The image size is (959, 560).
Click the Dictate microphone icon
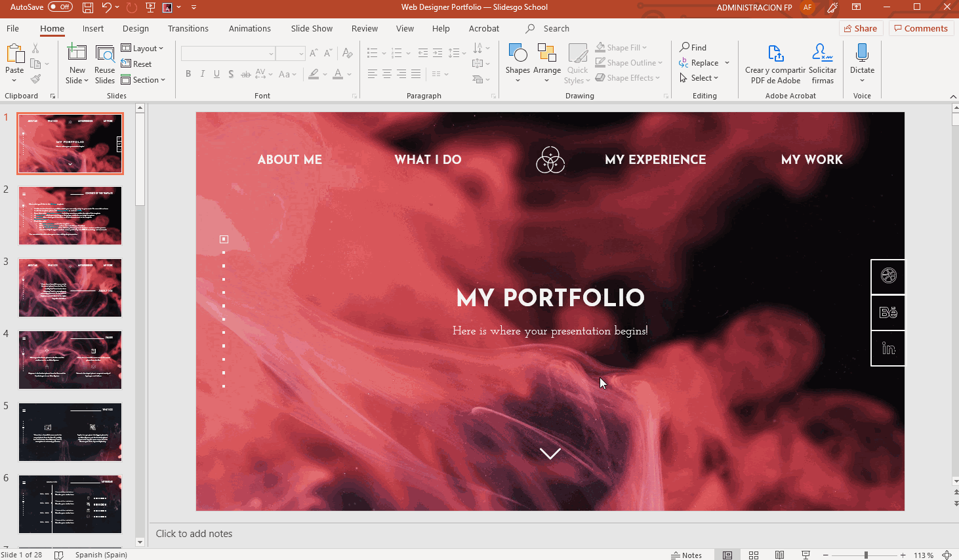(x=862, y=54)
